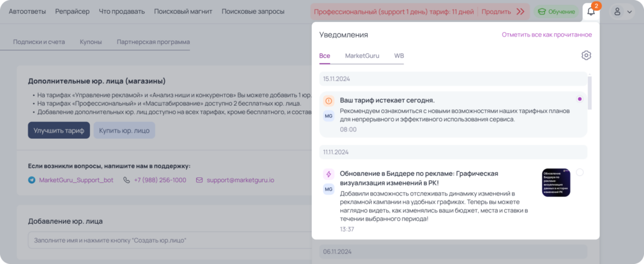Click the 11.11.2024 date header
Screen dimensions: 644x264
pyautogui.click(x=453, y=152)
